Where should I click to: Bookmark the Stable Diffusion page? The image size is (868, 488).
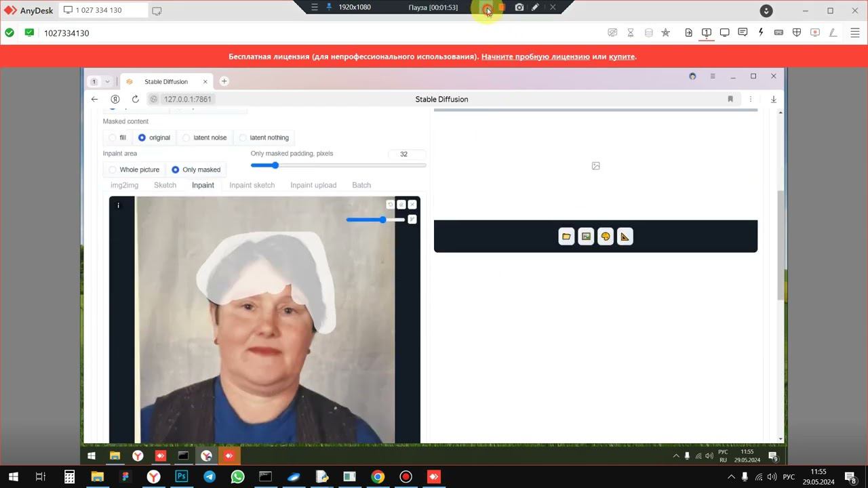[x=730, y=99]
